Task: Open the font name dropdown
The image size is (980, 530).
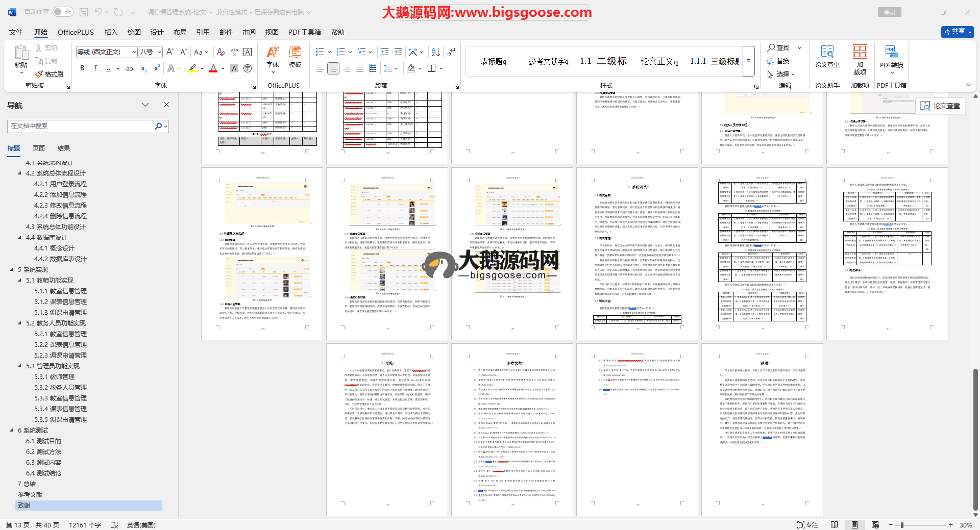Action: coord(134,52)
